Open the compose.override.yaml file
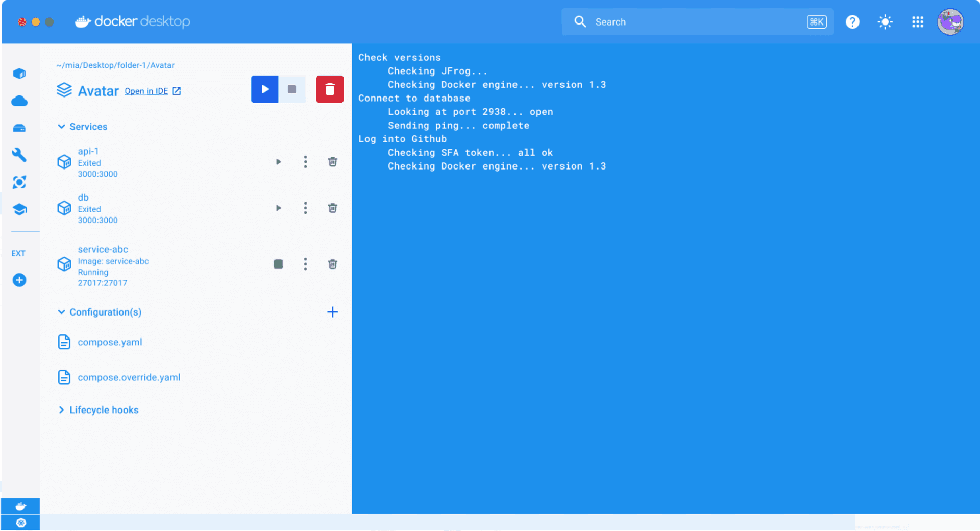The height and width of the screenshot is (531, 980). [129, 377]
